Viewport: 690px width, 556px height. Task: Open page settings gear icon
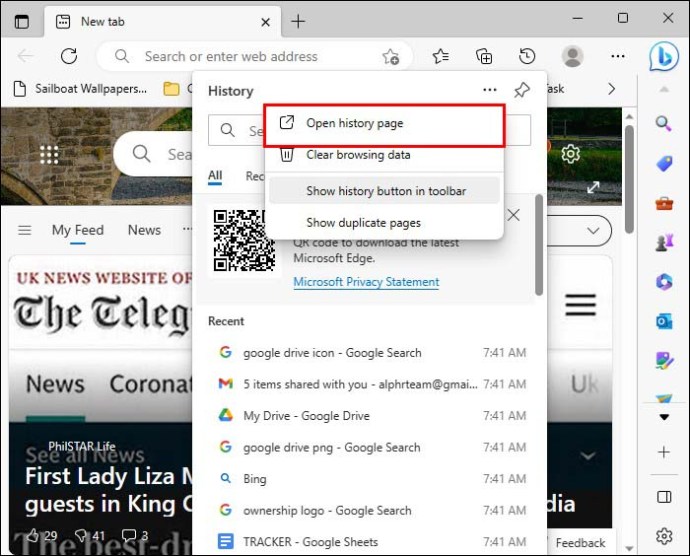pyautogui.click(x=570, y=154)
